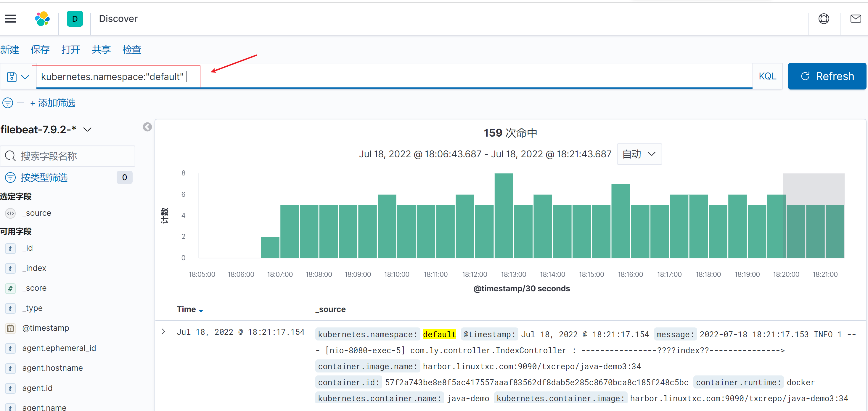Open the 共享 menu item
The image size is (868, 411).
pos(101,49)
